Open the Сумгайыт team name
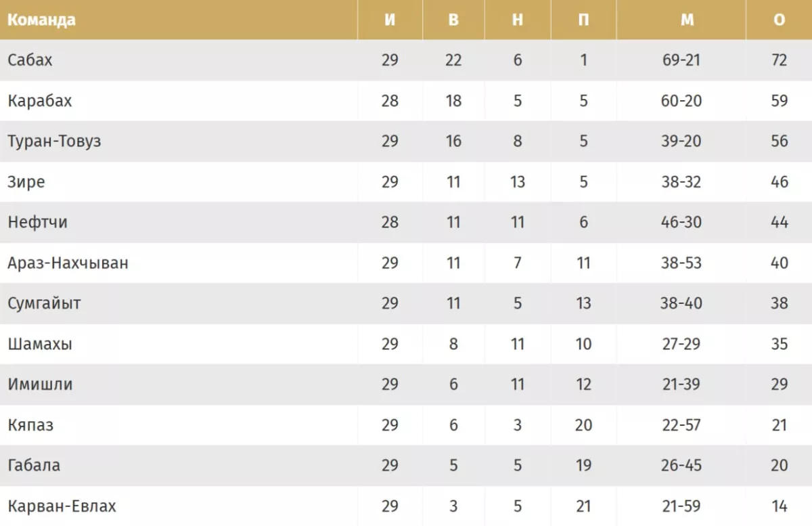The image size is (812, 526). point(44,303)
